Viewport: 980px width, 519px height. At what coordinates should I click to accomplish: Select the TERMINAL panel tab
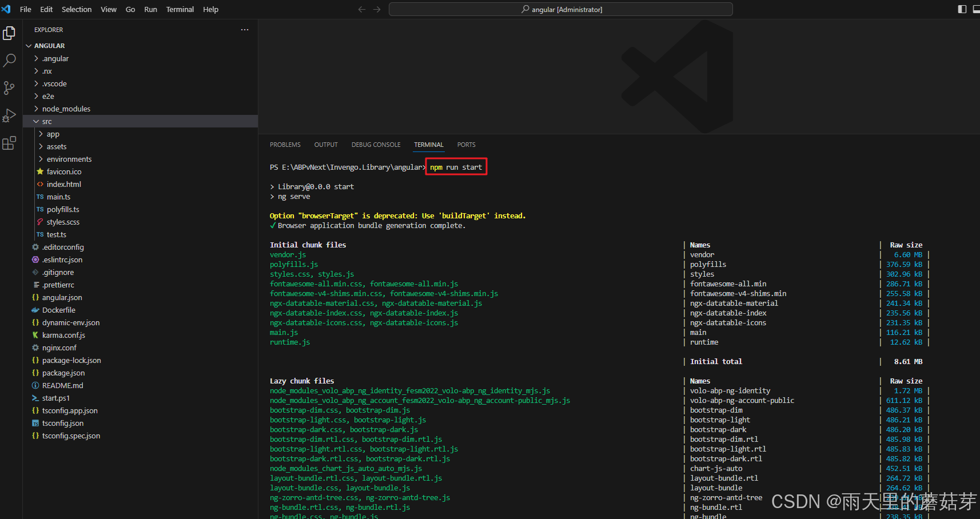429,145
